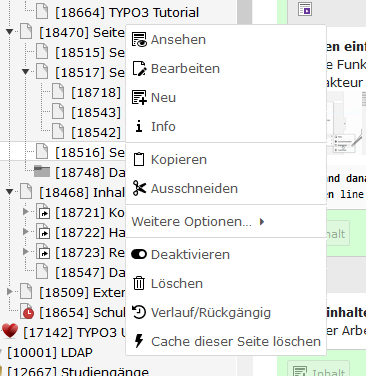Click the Löschen trash can icon
The image size is (366, 376).
[139, 283]
